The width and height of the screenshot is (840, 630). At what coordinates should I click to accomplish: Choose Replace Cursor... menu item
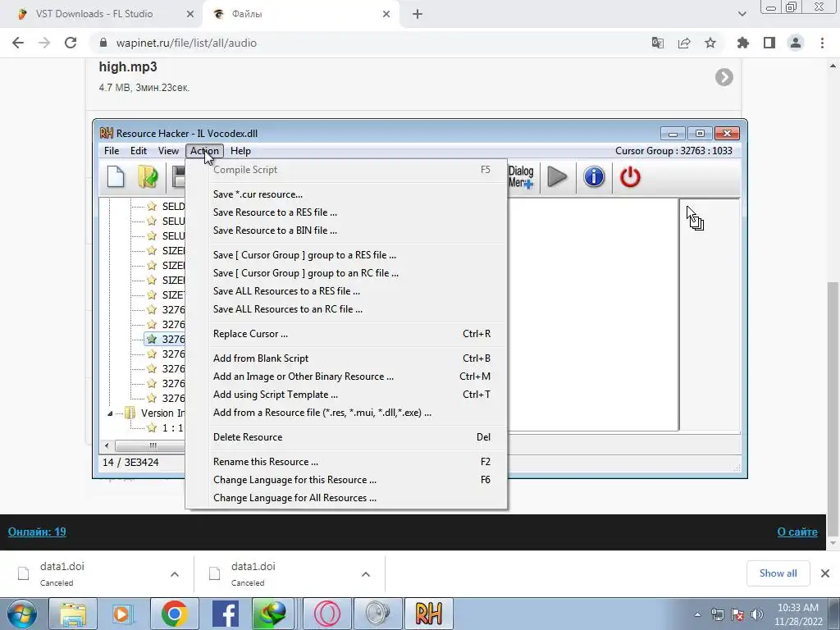click(x=346, y=334)
